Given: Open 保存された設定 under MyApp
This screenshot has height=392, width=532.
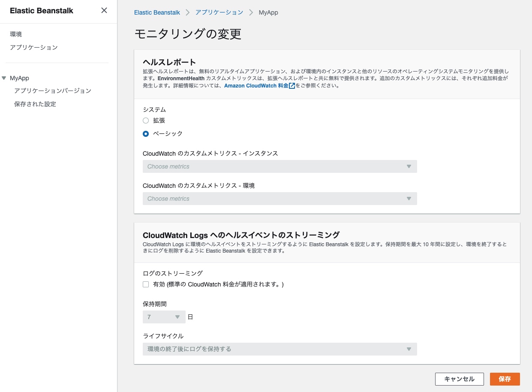Looking at the screenshot, I should click(x=35, y=104).
